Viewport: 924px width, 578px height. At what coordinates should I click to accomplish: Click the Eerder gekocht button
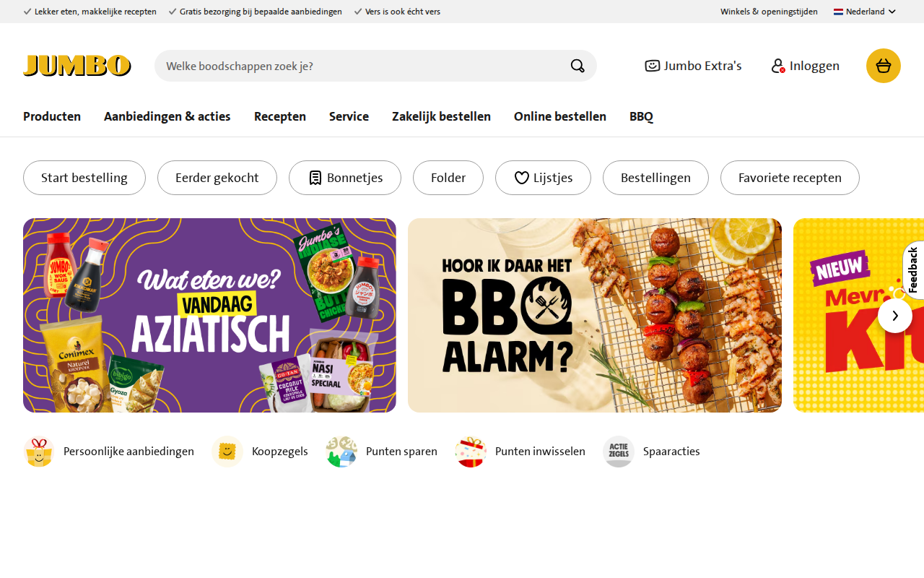(217, 178)
